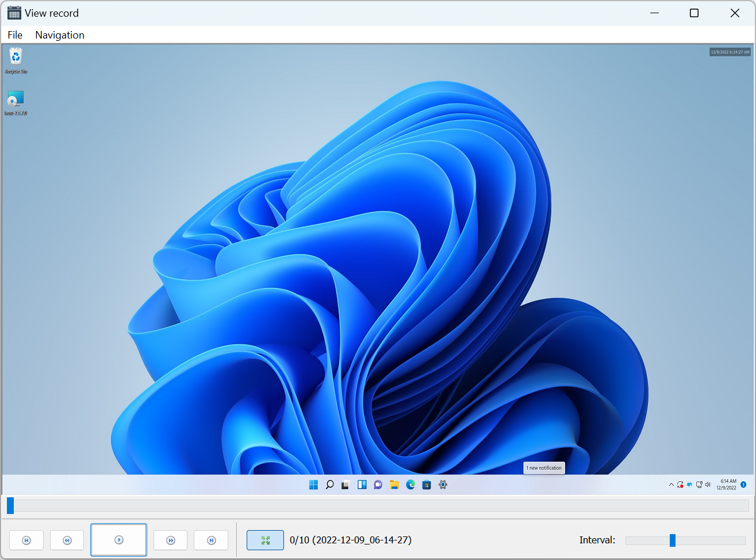Open the File menu
The width and height of the screenshot is (756, 560).
pyautogui.click(x=15, y=35)
